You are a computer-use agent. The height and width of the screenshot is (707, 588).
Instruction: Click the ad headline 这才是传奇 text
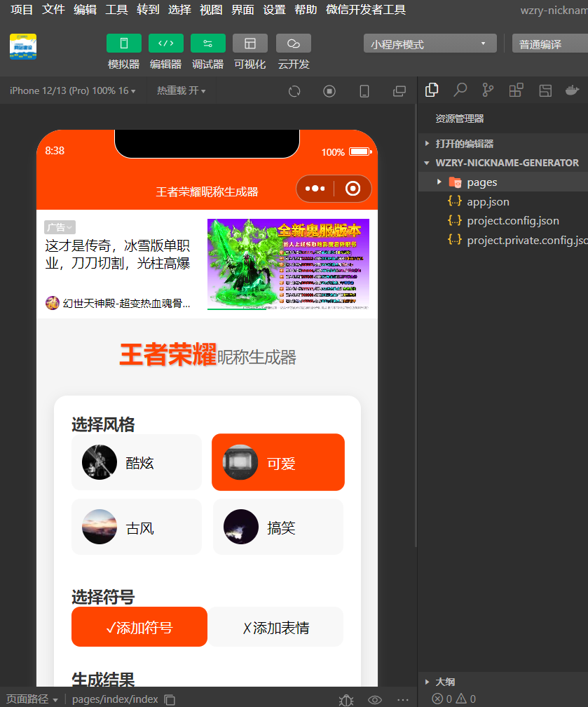117,255
